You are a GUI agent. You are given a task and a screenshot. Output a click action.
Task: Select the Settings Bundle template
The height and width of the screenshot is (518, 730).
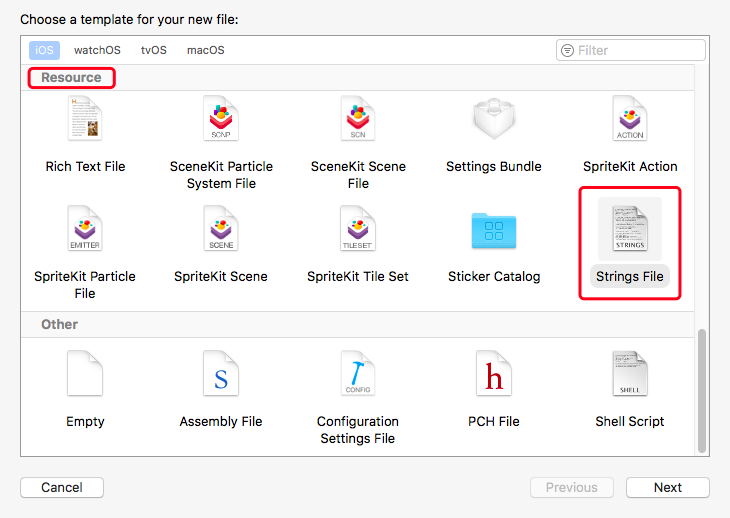(x=494, y=120)
